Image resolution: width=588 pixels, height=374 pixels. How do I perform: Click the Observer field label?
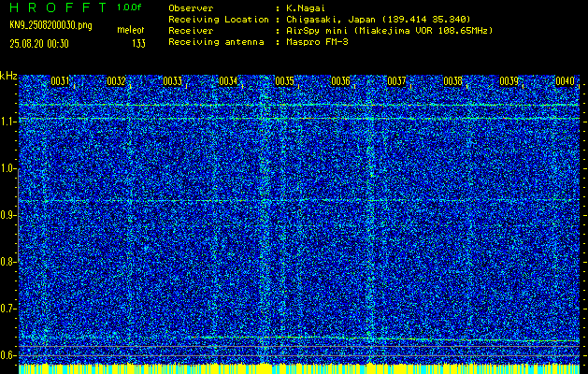(x=191, y=8)
